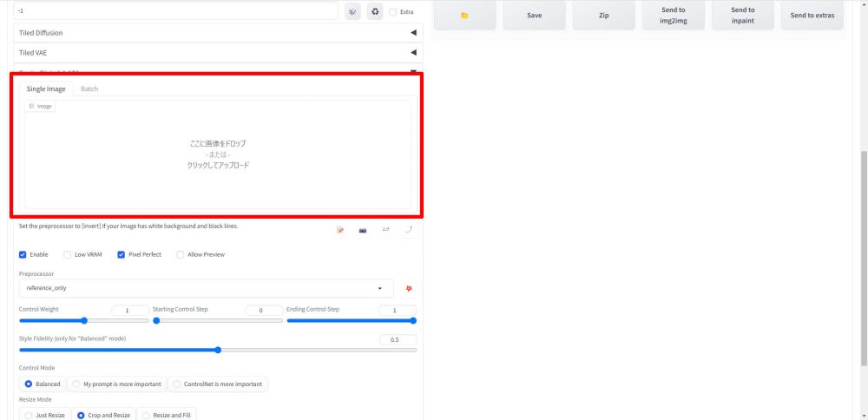
Task: Enable webcam with the camera icon
Action: 363,230
